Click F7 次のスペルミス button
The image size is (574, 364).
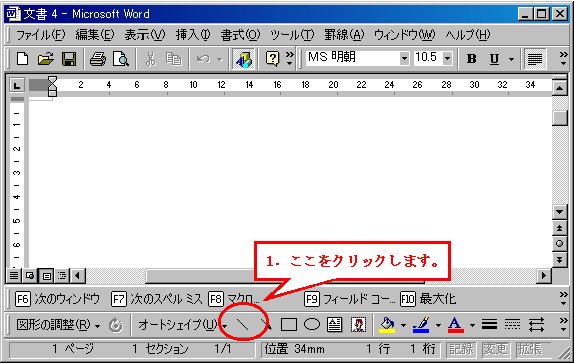point(157,299)
